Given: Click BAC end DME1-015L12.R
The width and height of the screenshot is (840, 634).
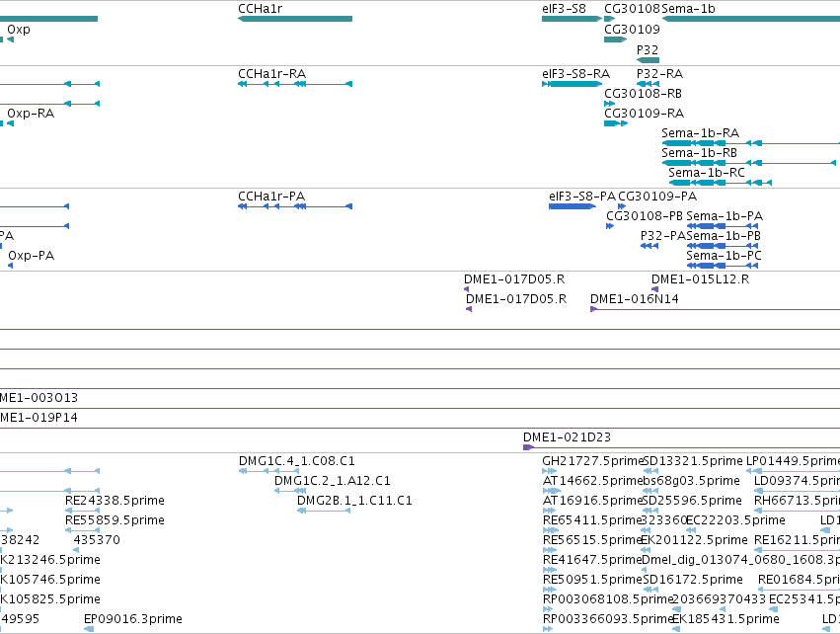Looking at the screenshot, I should coord(654,289).
